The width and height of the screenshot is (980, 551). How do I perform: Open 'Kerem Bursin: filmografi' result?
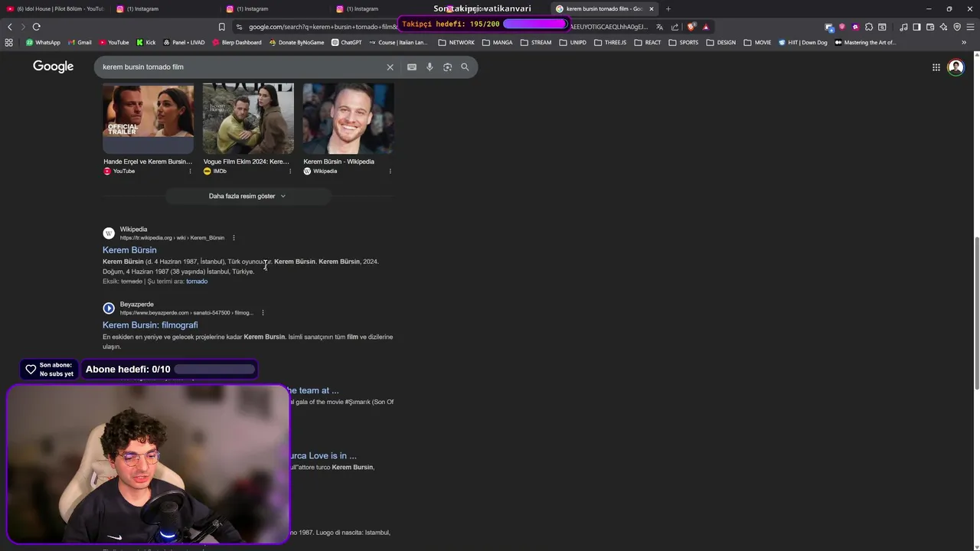click(x=150, y=325)
